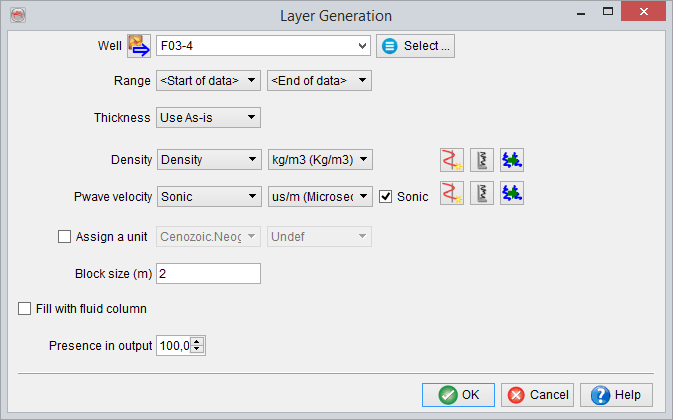Viewport: 673px width, 420px height.
Task: Check Fill with fluid column
Action: [25, 309]
